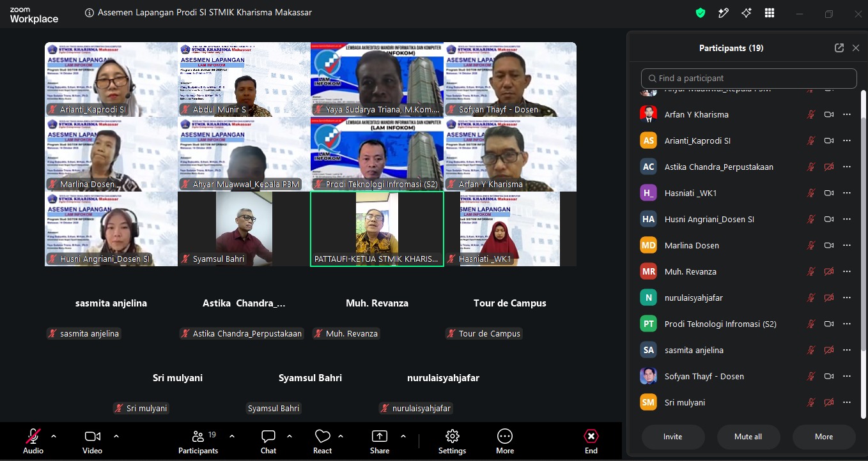Image resolution: width=868 pixels, height=461 pixels.
Task: Open the More toolbar menu
Action: [505, 441]
